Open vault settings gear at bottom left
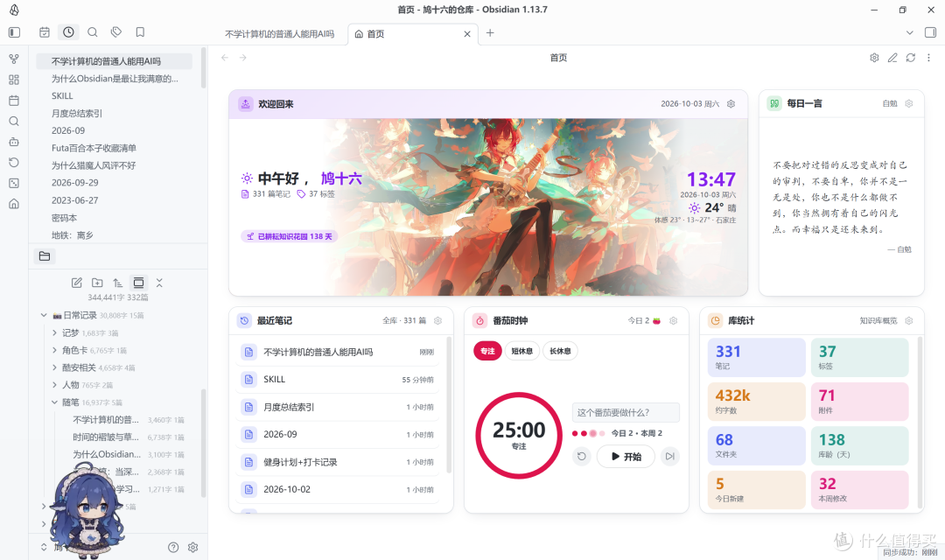This screenshot has width=945, height=560. pos(192,548)
